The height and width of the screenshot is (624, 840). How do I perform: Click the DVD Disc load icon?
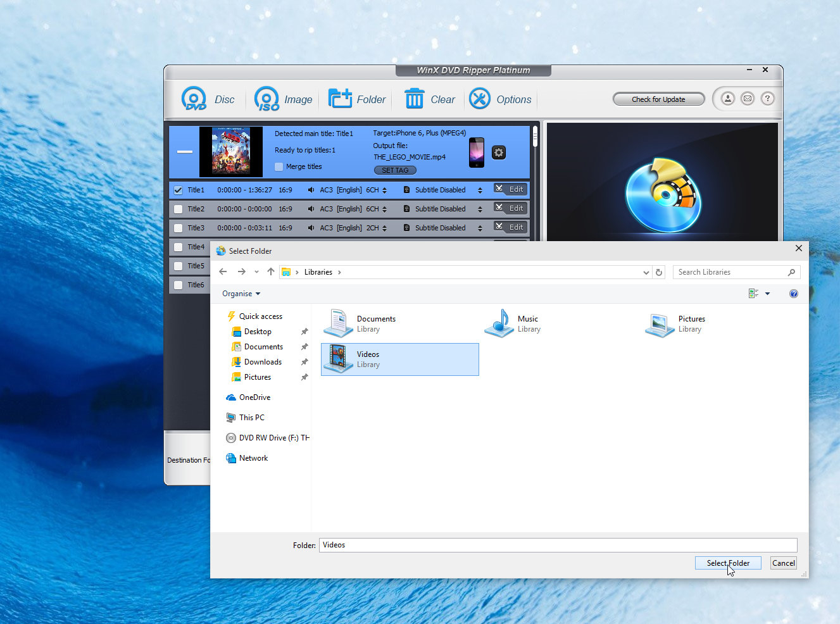coord(194,99)
